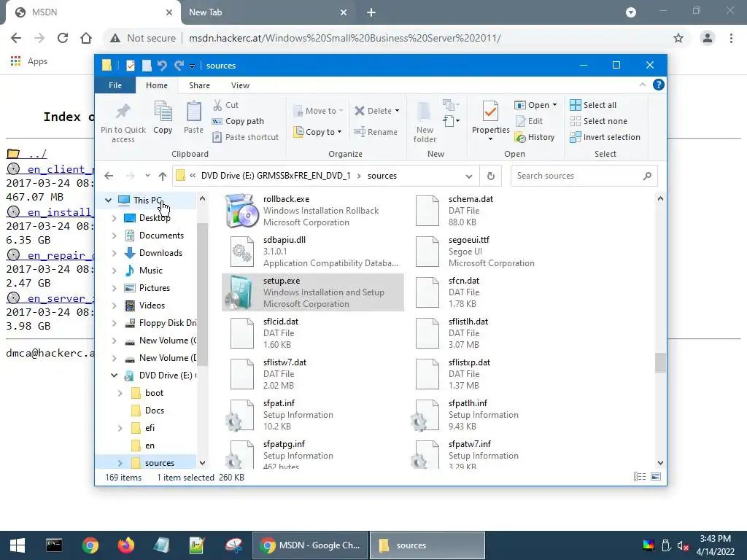Click the navigation pane scrollbar thumb
The image size is (747, 560).
pyautogui.click(x=203, y=295)
